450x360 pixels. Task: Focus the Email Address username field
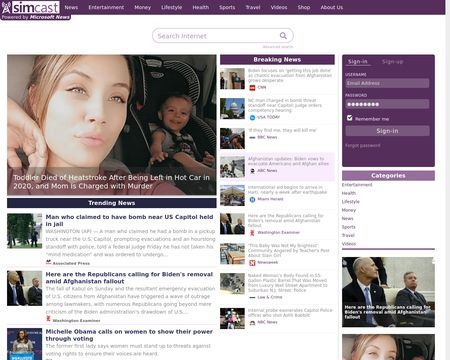pyautogui.click(x=387, y=83)
